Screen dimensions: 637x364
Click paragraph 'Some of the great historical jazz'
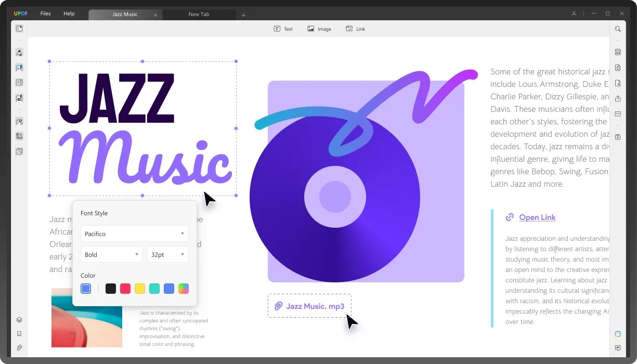click(550, 128)
